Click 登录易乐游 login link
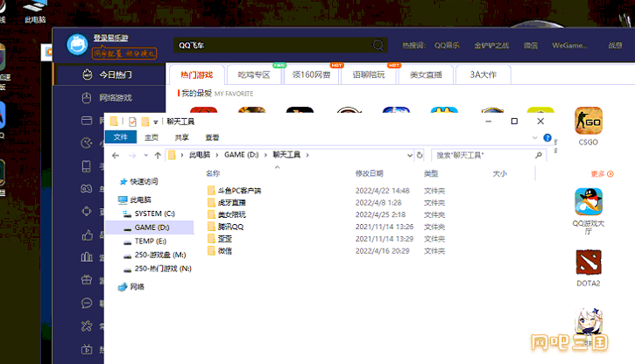The width and height of the screenshot is (635, 364). pos(111,38)
